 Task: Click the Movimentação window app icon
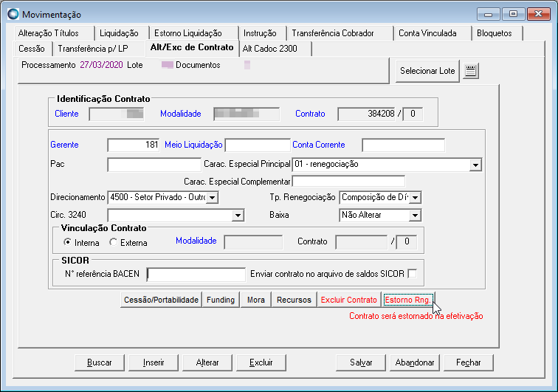point(13,14)
